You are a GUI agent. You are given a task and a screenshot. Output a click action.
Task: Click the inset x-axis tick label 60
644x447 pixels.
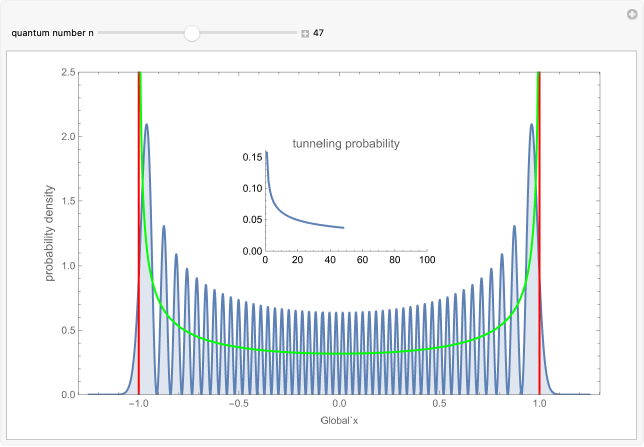coord(362,261)
